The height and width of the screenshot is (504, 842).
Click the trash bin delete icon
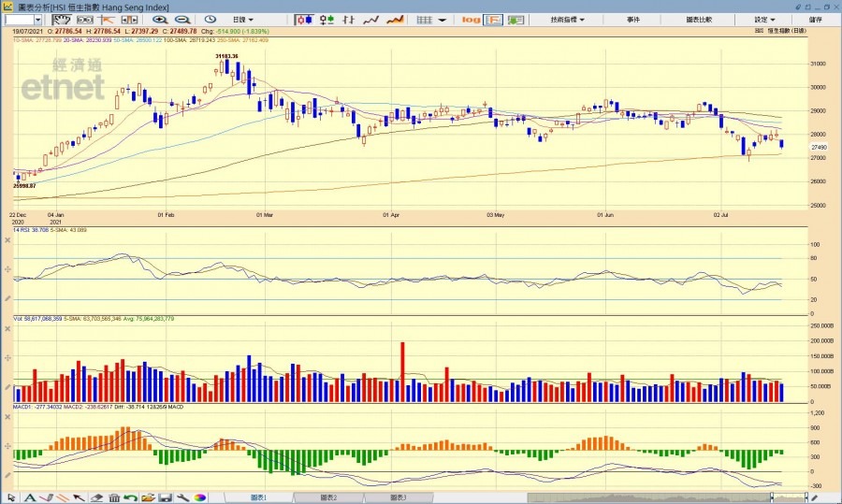[x=114, y=497]
